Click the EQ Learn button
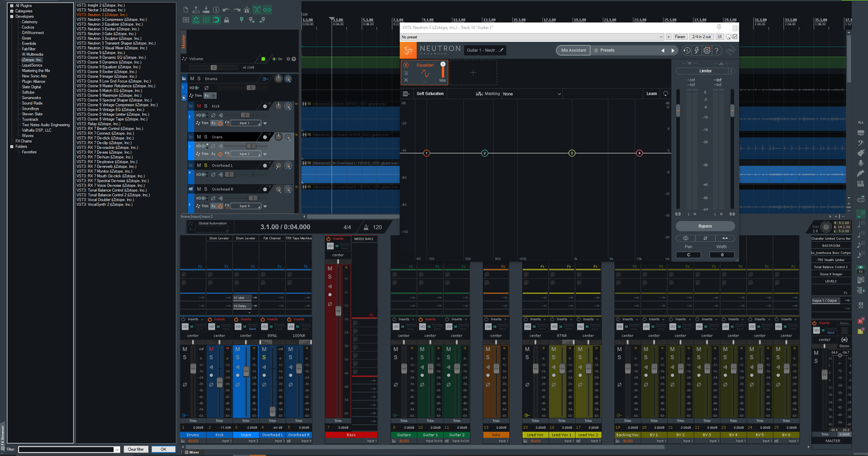This screenshot has width=868, height=456. tap(652, 94)
